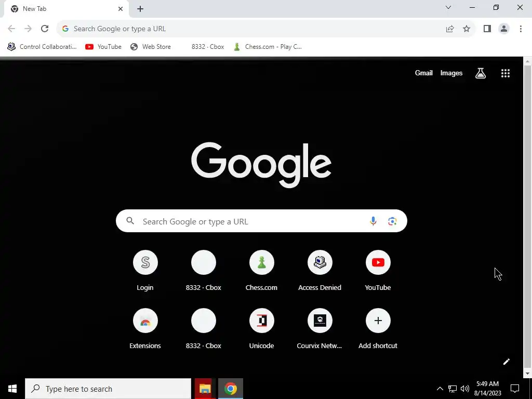Open the Windows Start menu
The image size is (532, 399).
(x=12, y=389)
